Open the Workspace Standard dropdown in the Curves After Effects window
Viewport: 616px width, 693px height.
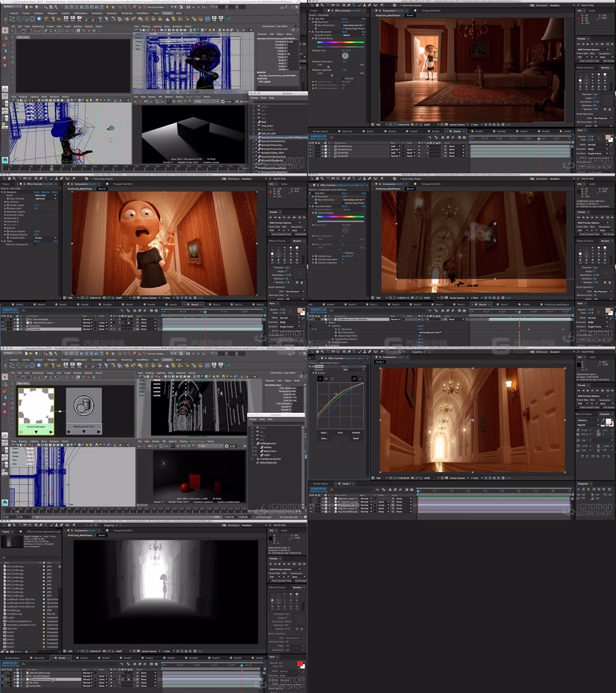tap(563, 351)
